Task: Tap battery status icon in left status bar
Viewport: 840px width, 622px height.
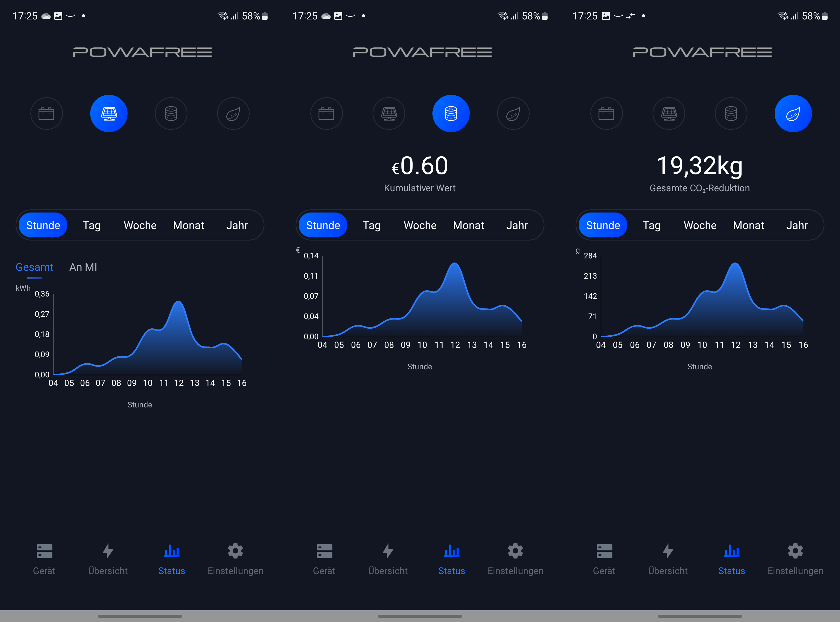Action: 265,16
